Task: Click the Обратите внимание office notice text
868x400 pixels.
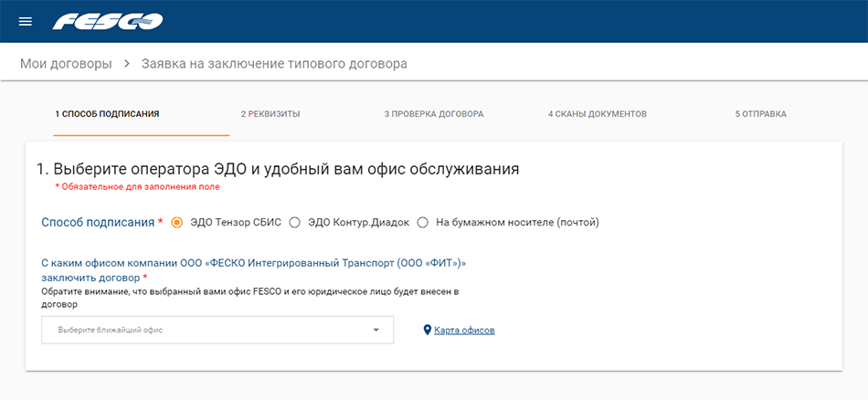Action: coord(250,298)
